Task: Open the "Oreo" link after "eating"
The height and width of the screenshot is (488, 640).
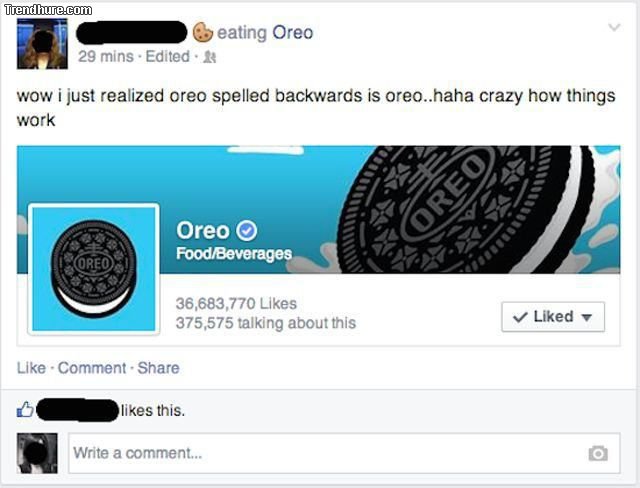Action: pos(293,32)
